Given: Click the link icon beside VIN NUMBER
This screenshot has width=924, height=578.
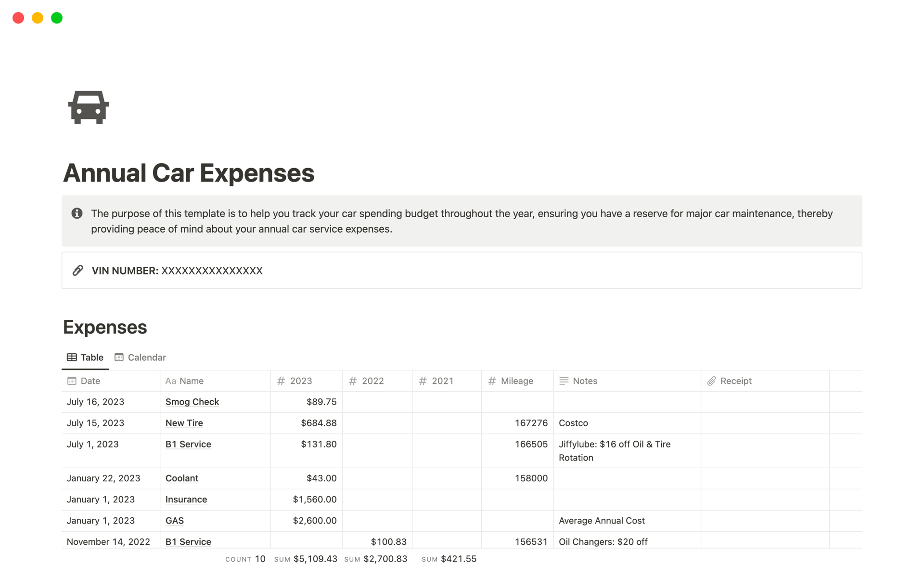Looking at the screenshot, I should [77, 270].
